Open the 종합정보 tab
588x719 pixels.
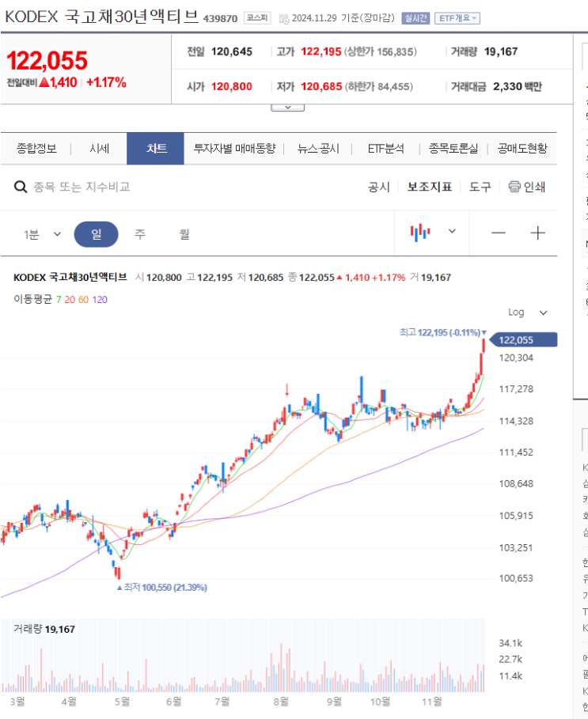(36, 149)
